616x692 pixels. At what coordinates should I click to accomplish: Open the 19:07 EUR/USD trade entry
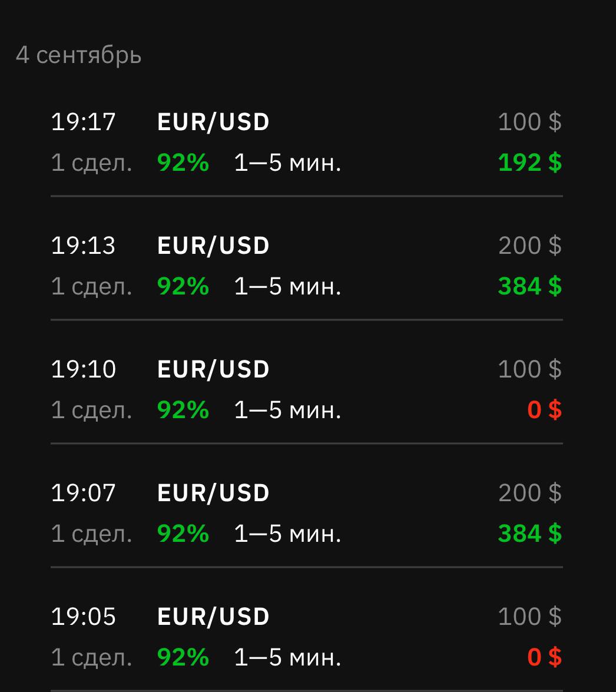click(213, 494)
